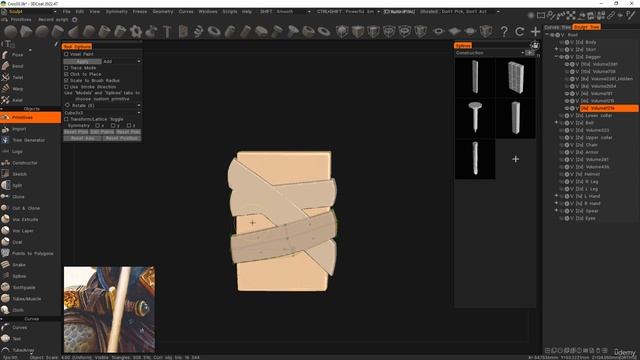The image size is (640, 360).
Task: Select the nail-shaped spline thumbnail
Action: tap(475, 118)
